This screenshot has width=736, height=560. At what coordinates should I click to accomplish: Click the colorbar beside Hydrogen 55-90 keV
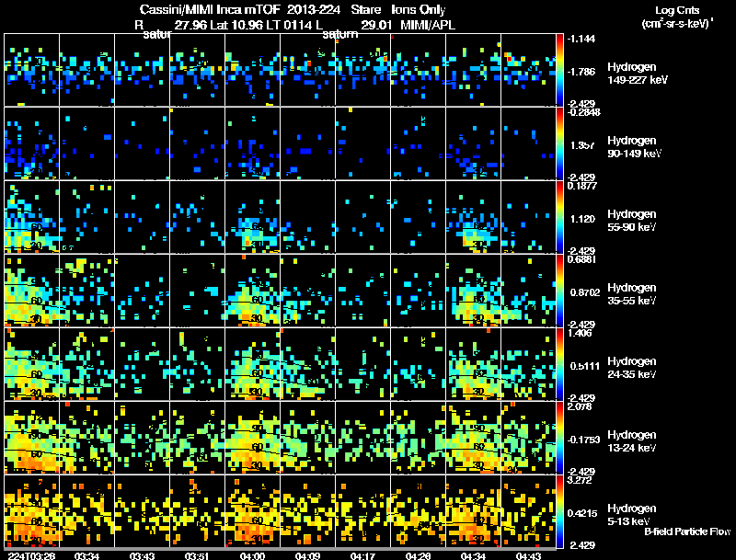click(559, 217)
